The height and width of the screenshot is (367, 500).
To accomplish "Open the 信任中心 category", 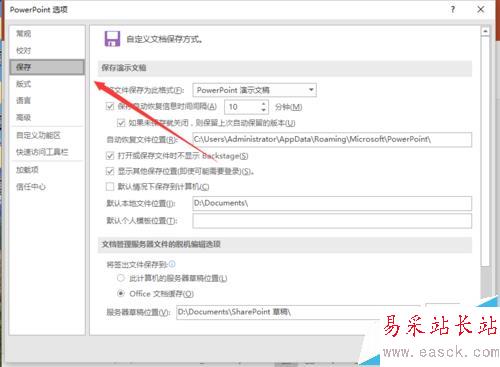I will [31, 186].
